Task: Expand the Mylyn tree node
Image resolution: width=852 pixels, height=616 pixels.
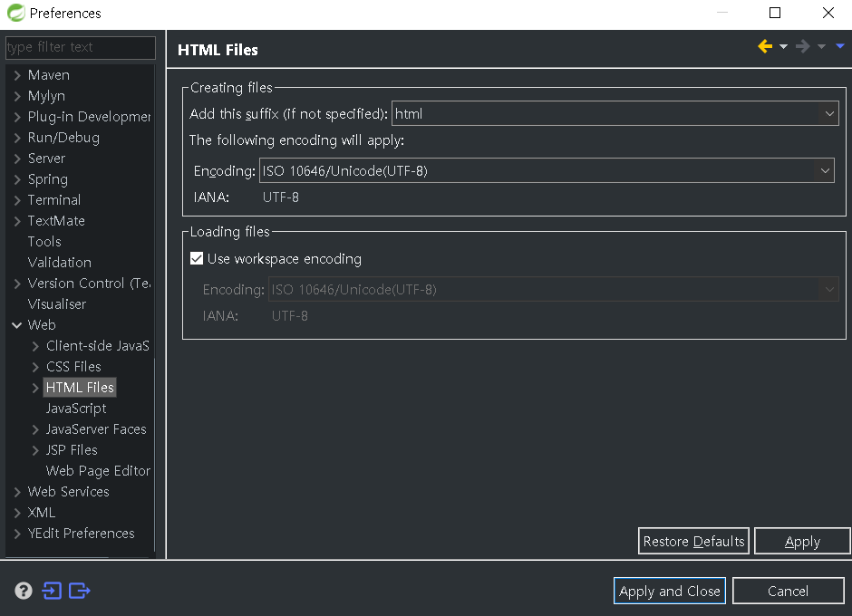Action: click(x=17, y=96)
